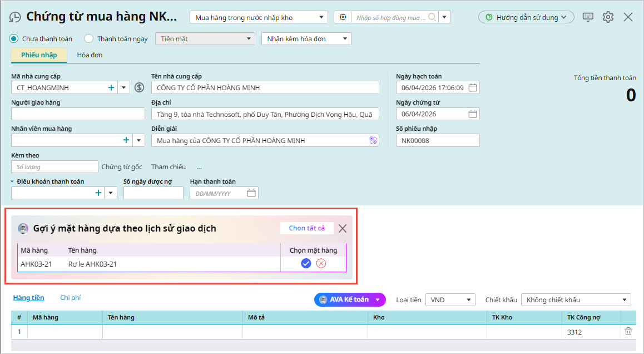Viewport: 644px width, 354px height.
Task: Delete row 1 with trash icon
Action: [x=628, y=332]
